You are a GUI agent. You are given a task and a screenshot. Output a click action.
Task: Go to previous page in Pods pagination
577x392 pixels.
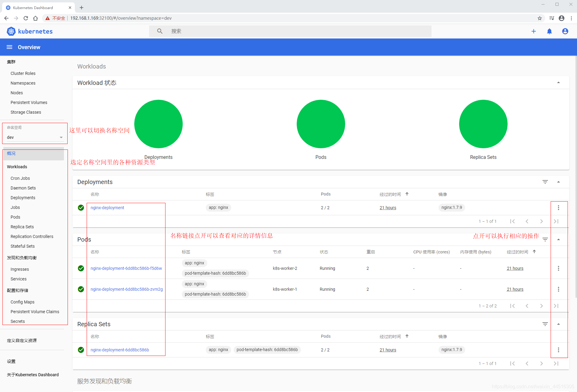527,306
